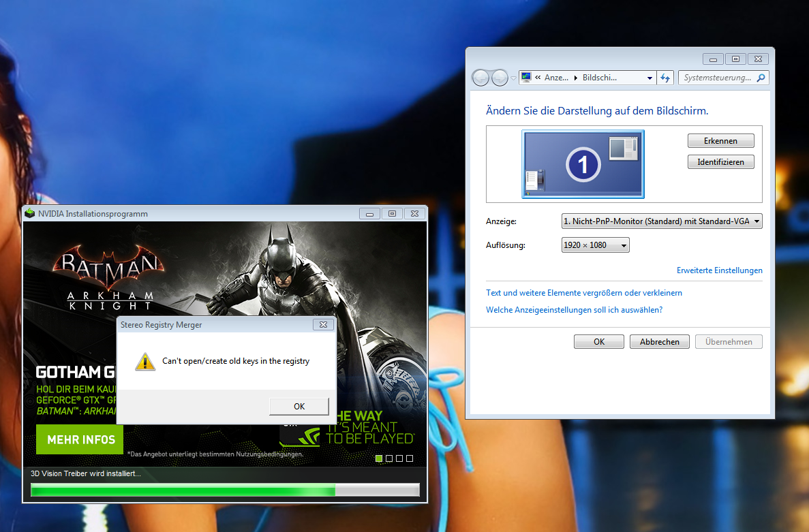Screen dimensions: 809x532
Task: Click the NVIDIA The Way It's Meant logo
Action: tap(347, 428)
